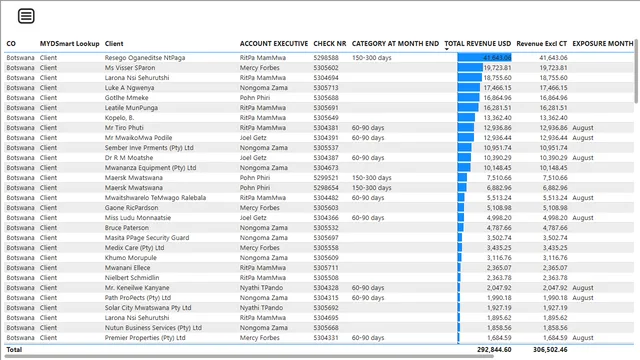The height and width of the screenshot is (360, 640).
Task: Click Nyathi TPando in Solar City row
Action: click(x=261, y=308)
